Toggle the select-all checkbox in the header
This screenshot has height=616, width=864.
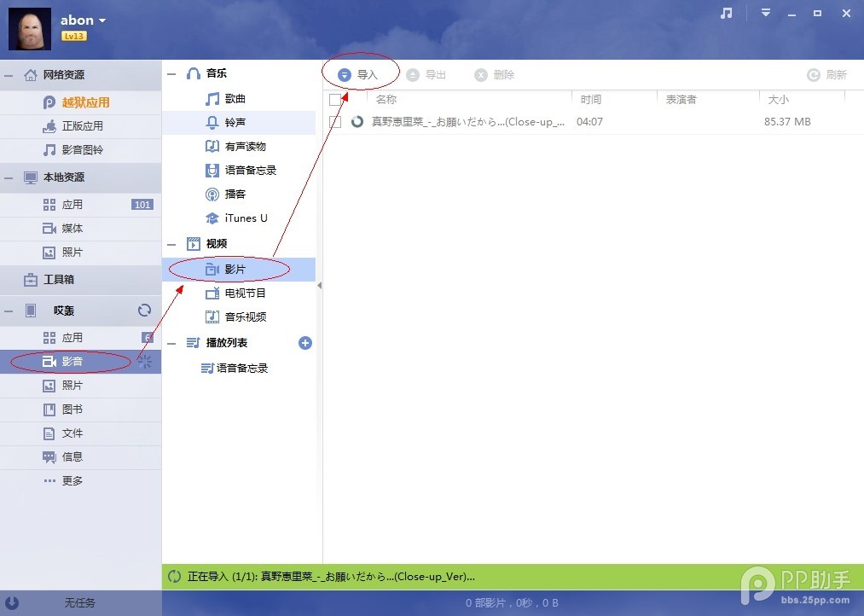coord(336,99)
